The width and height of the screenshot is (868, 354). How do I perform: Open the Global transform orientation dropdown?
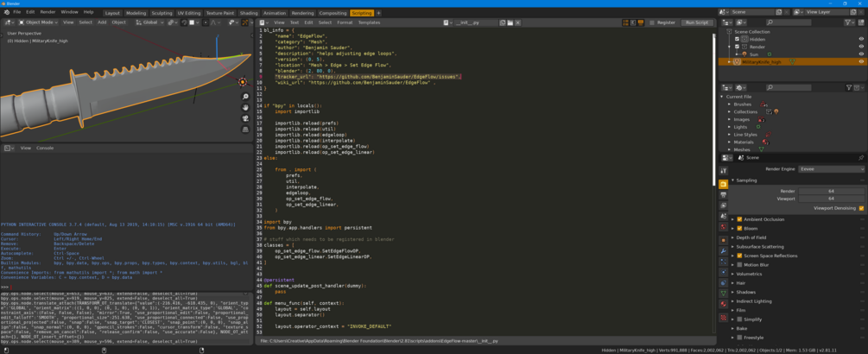150,22
